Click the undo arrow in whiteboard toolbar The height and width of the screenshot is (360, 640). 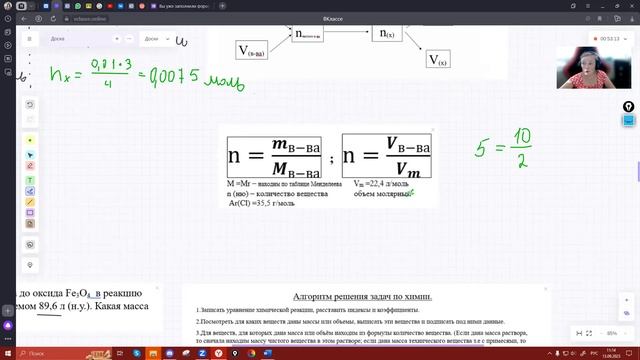pyautogui.click(x=30, y=105)
